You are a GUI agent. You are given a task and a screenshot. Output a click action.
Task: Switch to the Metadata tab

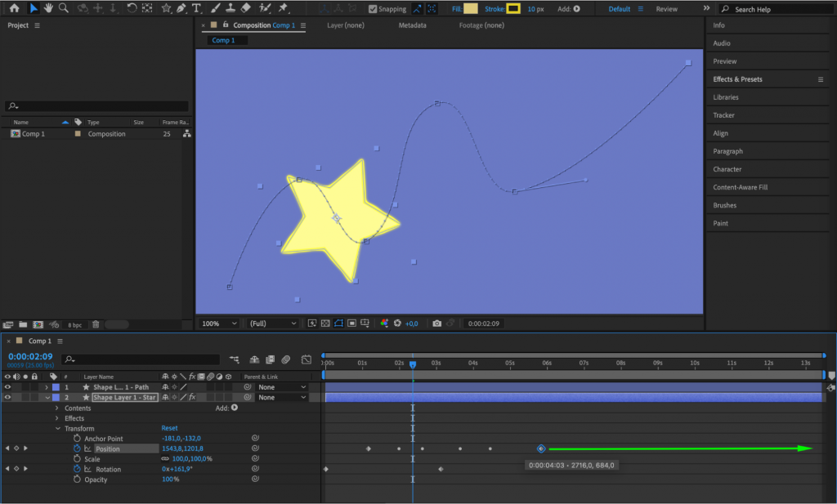click(413, 25)
